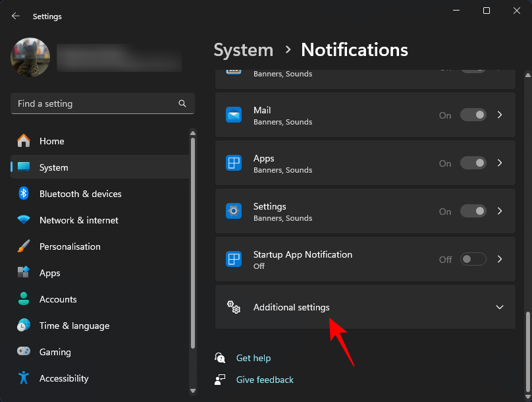This screenshot has width=532, height=402.
Task: Expand Additional settings chevron
Action: [x=500, y=307]
